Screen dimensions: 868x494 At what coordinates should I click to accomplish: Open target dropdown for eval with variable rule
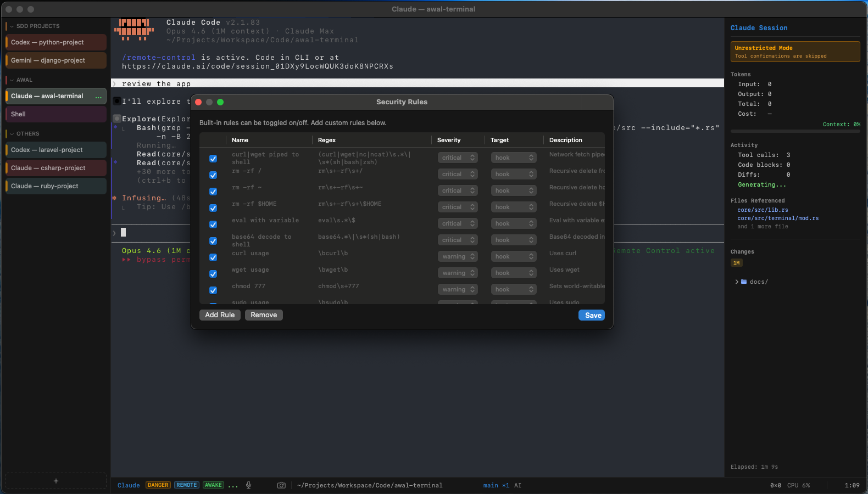pos(514,223)
